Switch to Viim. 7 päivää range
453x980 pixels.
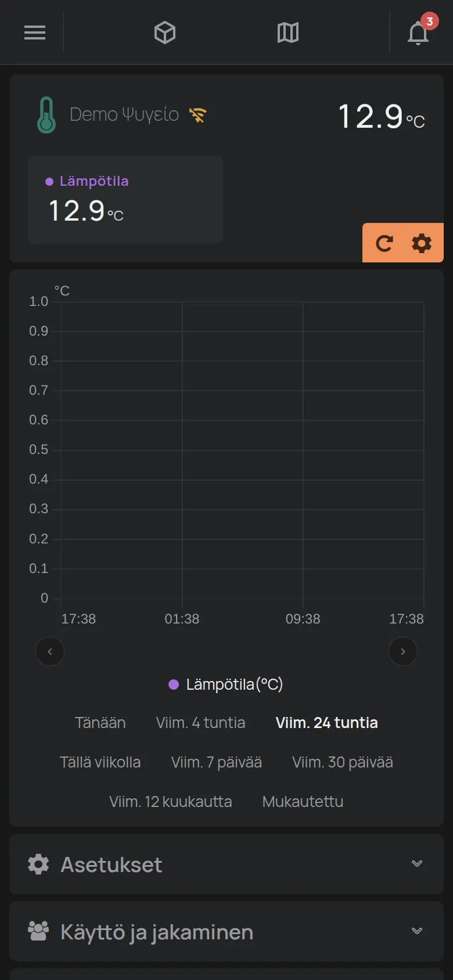217,762
